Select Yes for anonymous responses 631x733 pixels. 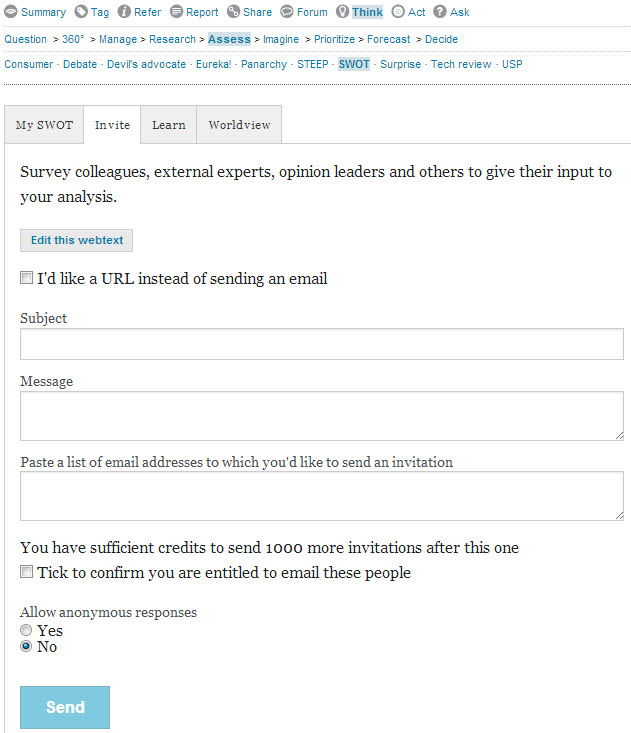point(26,630)
